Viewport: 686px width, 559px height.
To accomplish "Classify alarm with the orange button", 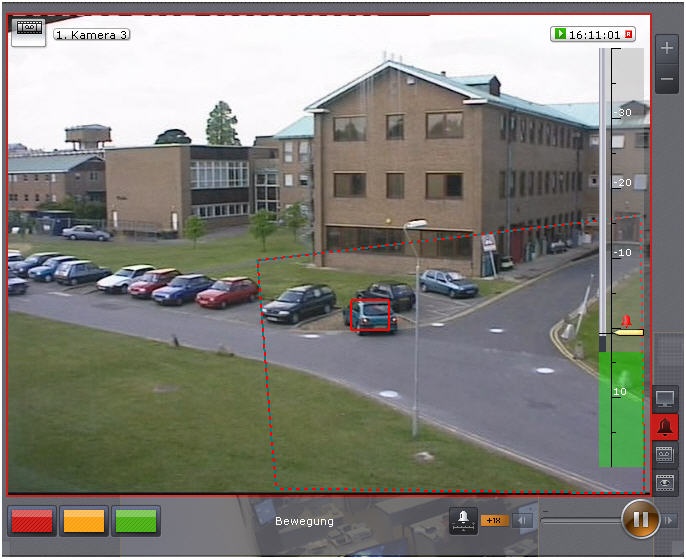I will pyautogui.click(x=84, y=521).
